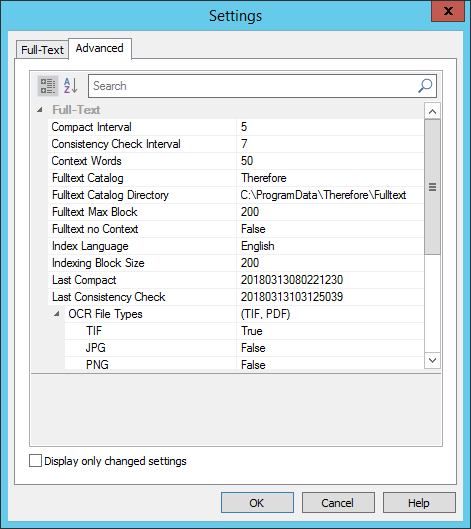This screenshot has height=529, width=471.
Task: Open the Full-Text tab
Action: coord(42,50)
